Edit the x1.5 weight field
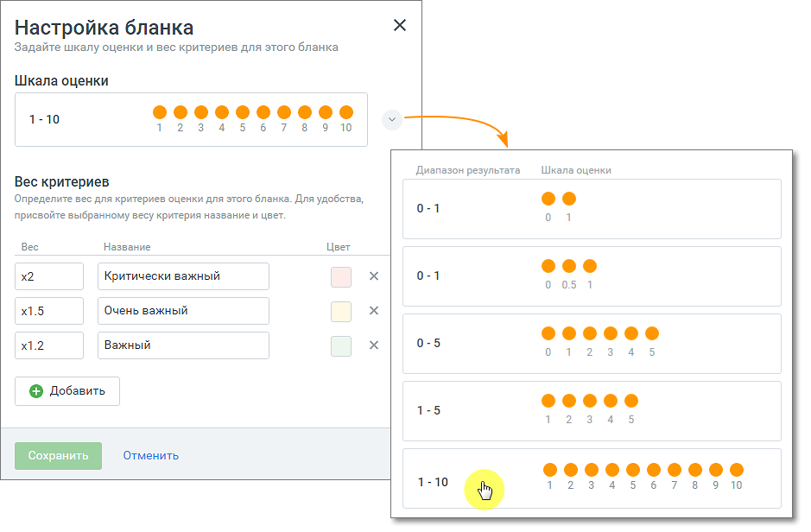 click(49, 311)
